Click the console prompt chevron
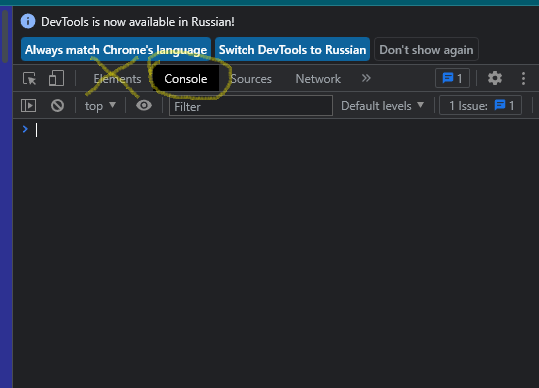Viewport: 539px width, 388px height. (25, 129)
